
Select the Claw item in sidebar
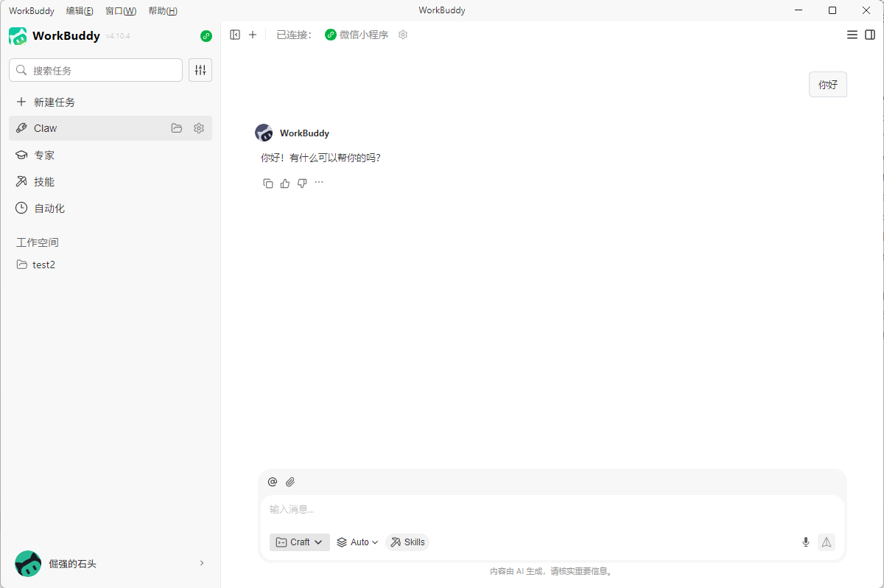pyautogui.click(x=110, y=128)
